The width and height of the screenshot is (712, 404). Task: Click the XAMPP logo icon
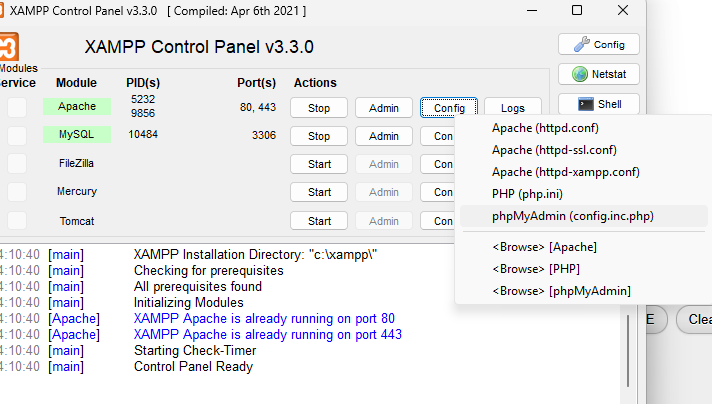[8, 47]
